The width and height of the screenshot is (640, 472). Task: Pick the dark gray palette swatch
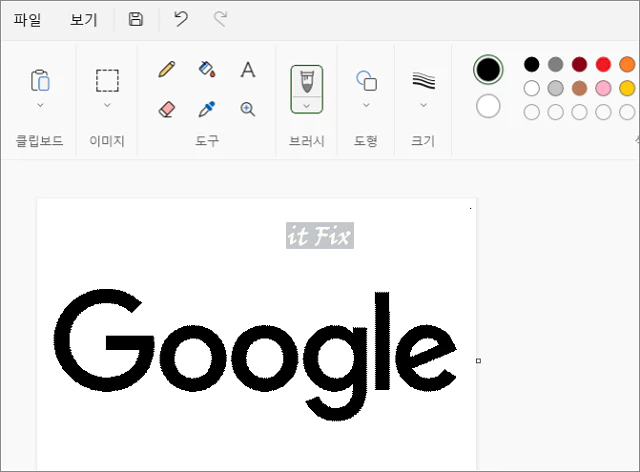556,64
